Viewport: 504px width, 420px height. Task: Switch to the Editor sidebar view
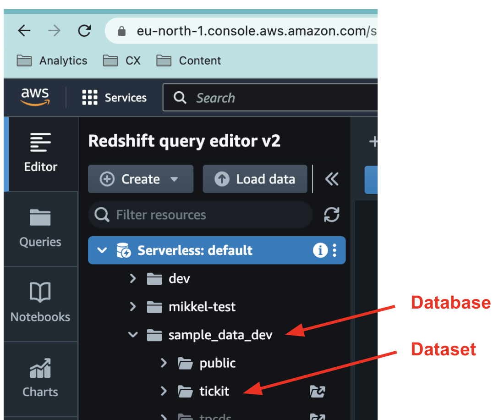point(40,154)
